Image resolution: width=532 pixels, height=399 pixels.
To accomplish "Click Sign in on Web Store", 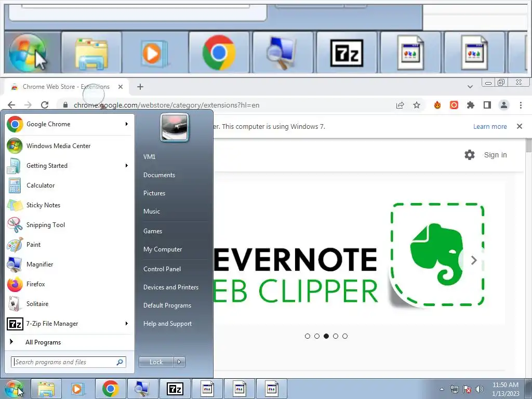I will pyautogui.click(x=495, y=155).
